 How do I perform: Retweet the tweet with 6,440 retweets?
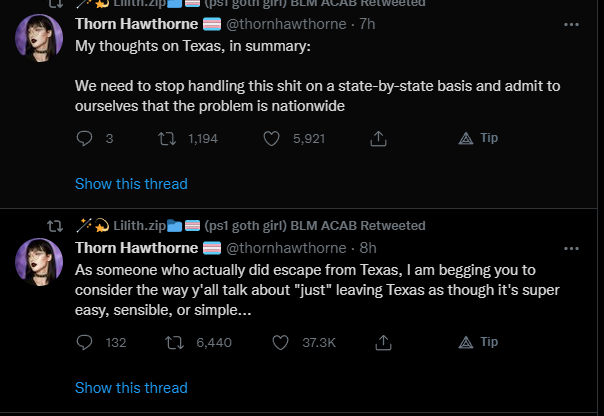(x=174, y=342)
